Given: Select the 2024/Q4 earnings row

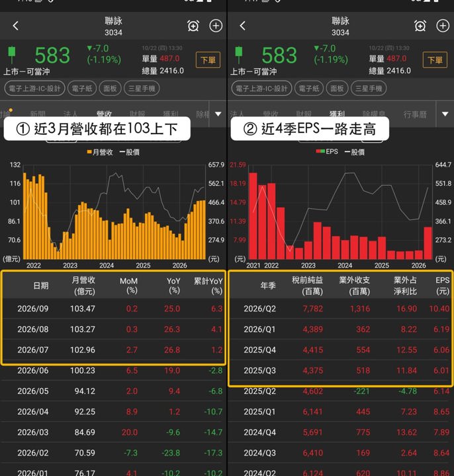Looking at the screenshot, I should pyautogui.click(x=340, y=432).
